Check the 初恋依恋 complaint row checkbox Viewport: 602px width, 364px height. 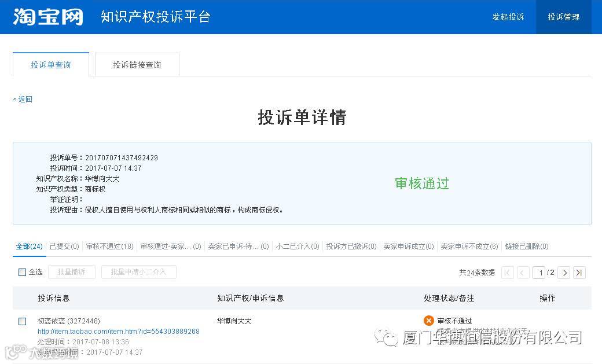pyautogui.click(x=22, y=321)
